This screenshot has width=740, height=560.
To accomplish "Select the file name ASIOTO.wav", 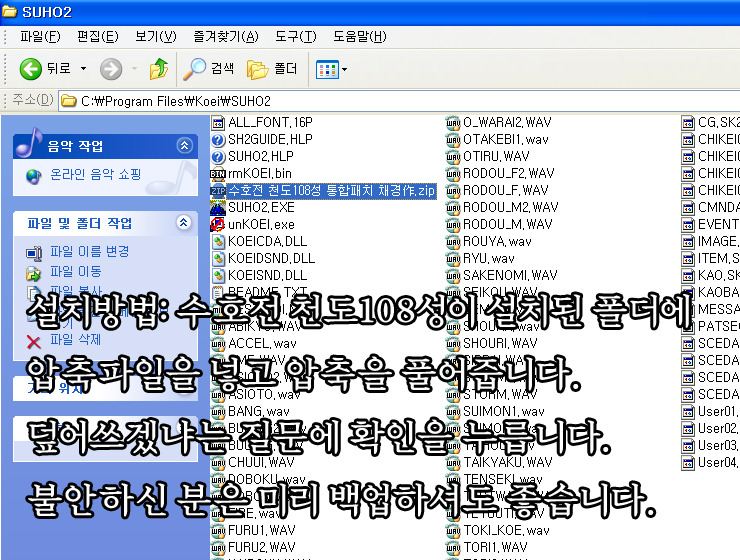I will [x=264, y=394].
